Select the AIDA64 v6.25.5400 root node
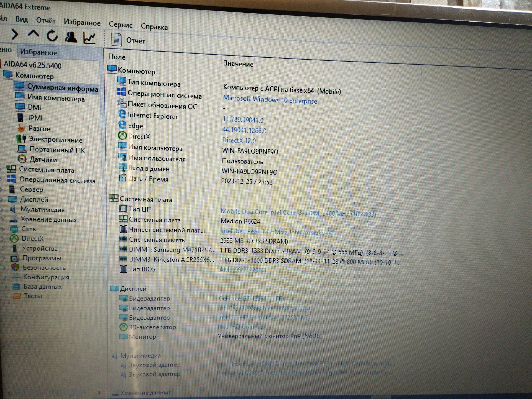 (x=32, y=65)
